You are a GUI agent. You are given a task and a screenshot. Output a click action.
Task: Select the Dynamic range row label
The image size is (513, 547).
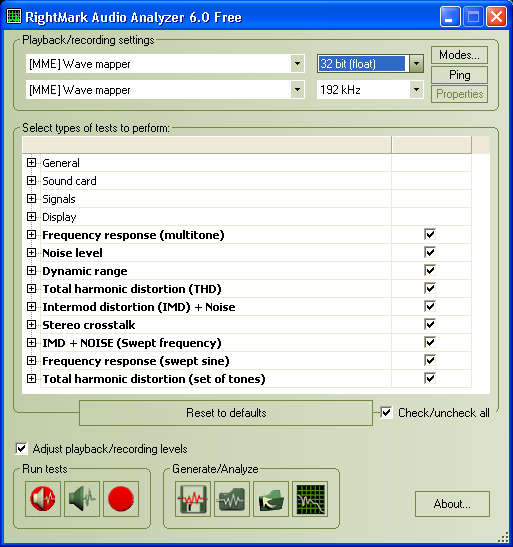coord(85,271)
